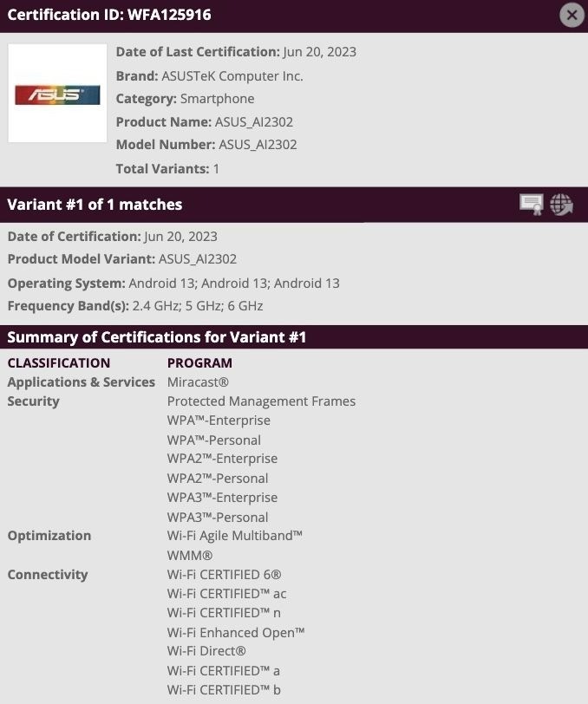
Task: Click the PROGRAM column heading
Action: (199, 362)
